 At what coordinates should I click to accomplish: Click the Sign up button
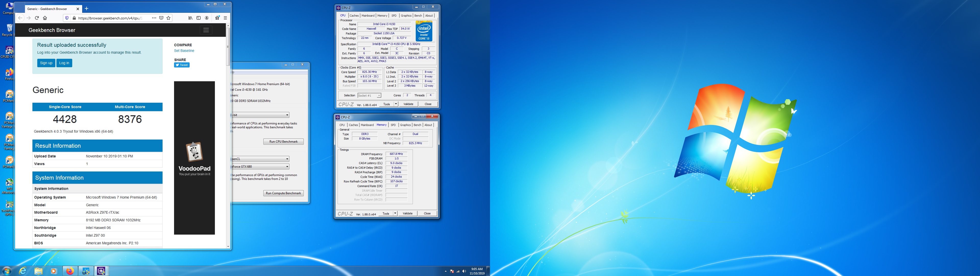tap(46, 63)
